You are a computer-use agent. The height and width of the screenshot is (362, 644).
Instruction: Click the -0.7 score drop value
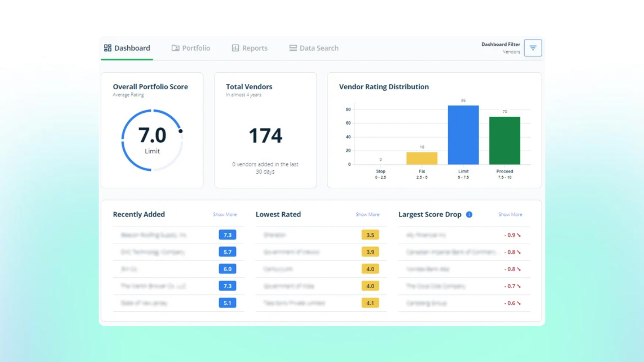click(x=510, y=286)
